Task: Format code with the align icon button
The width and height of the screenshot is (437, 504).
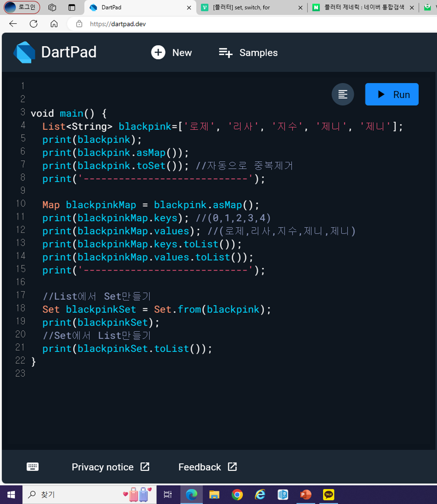Action: [x=343, y=94]
